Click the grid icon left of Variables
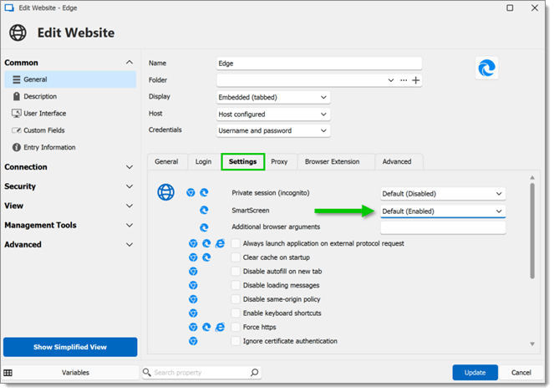The height and width of the screenshot is (392, 554). (8, 373)
